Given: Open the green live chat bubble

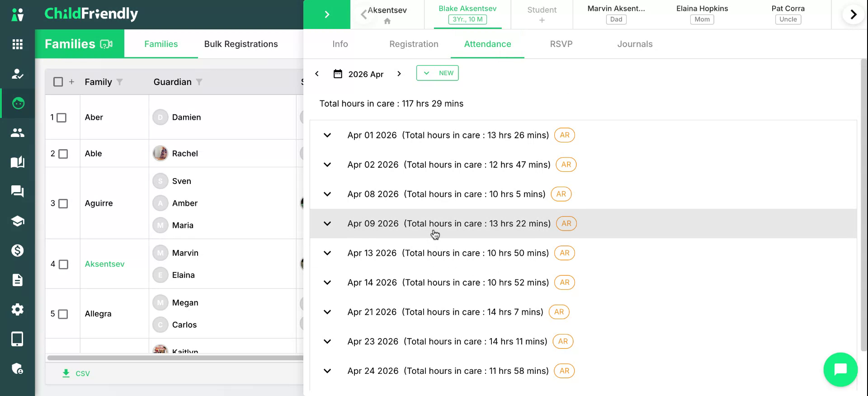Looking at the screenshot, I should [x=840, y=369].
